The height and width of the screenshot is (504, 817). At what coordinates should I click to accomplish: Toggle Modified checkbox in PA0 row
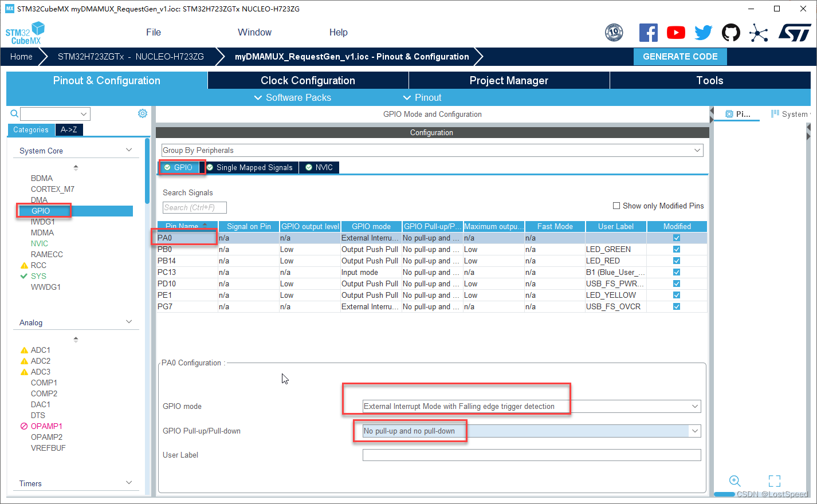click(677, 238)
